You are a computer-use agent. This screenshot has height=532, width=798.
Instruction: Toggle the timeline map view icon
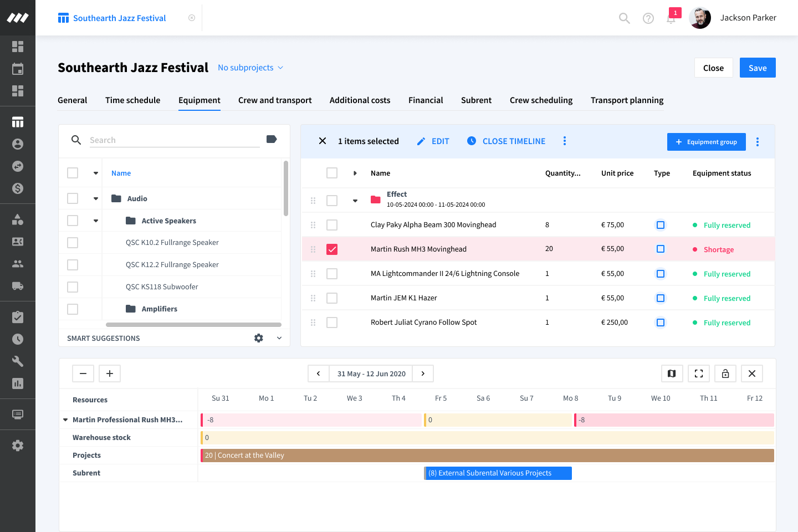[x=672, y=374]
